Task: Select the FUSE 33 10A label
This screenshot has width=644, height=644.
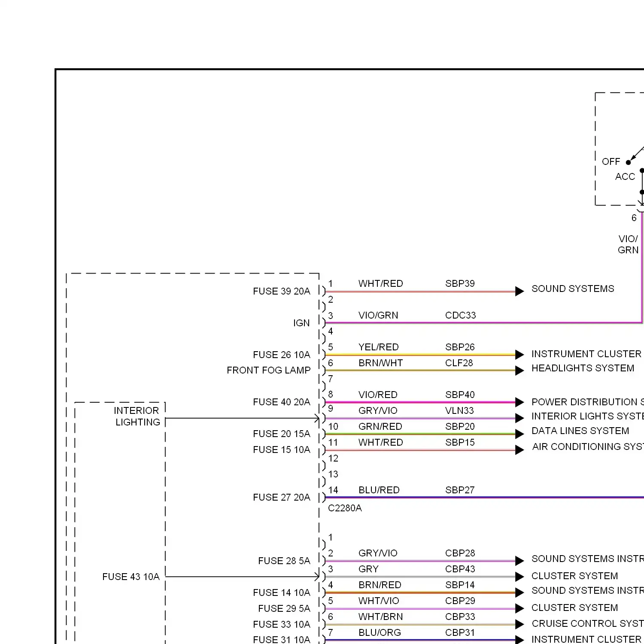Action: pyautogui.click(x=281, y=624)
